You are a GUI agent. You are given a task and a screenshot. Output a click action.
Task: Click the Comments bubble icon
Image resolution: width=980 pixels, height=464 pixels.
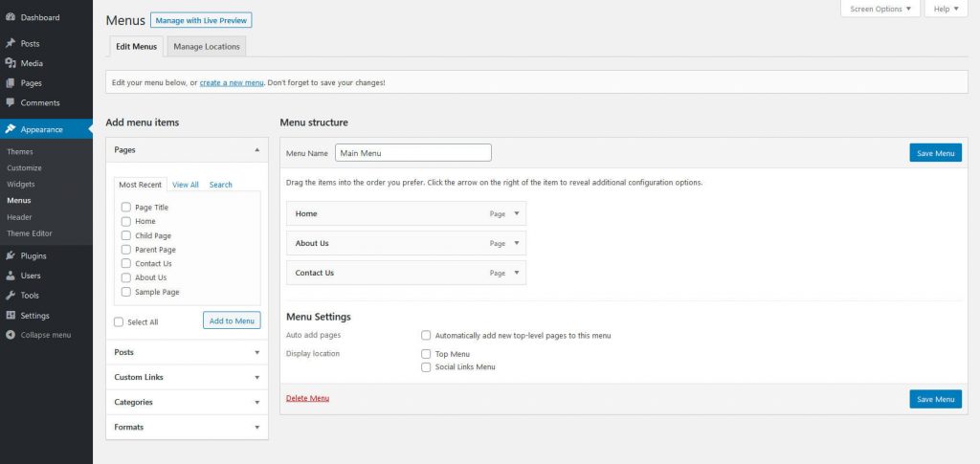click(10, 102)
